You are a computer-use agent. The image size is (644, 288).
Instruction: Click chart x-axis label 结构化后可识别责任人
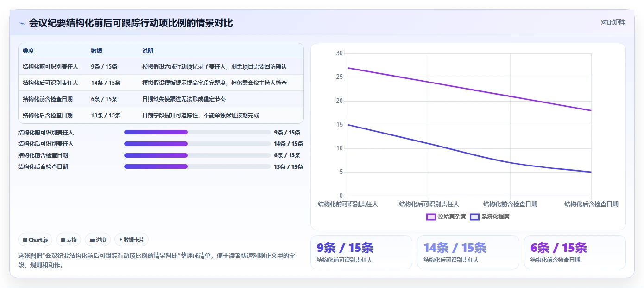[429, 204]
